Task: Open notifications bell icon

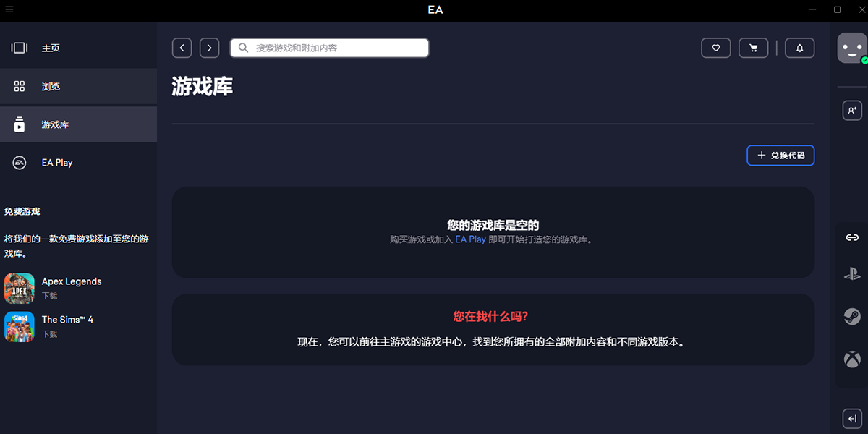Action: [x=800, y=48]
